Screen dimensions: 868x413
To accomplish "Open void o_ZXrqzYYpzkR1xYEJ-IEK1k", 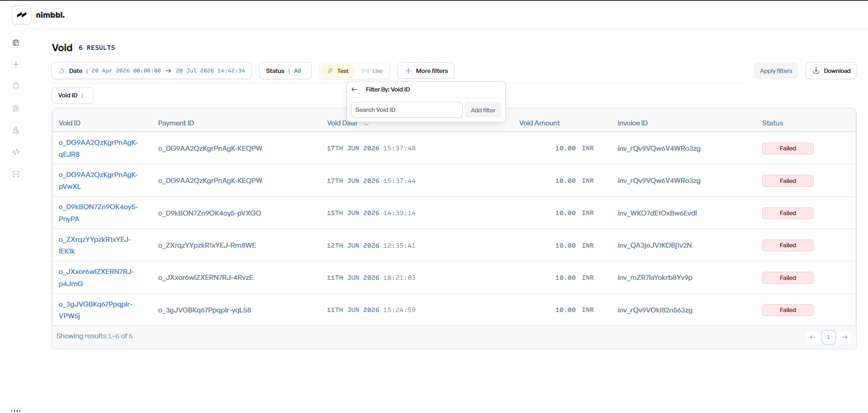I will click(x=95, y=245).
